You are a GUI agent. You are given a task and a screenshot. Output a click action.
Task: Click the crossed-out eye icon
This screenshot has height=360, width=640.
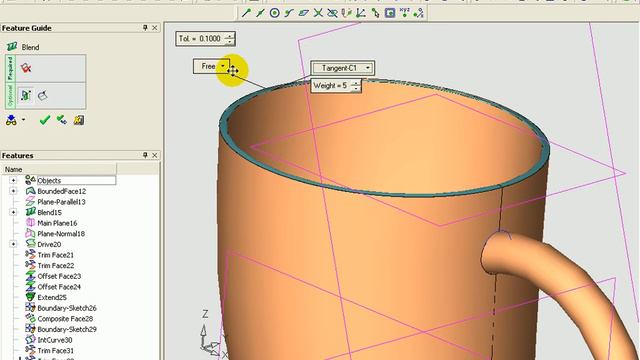click(x=332, y=13)
